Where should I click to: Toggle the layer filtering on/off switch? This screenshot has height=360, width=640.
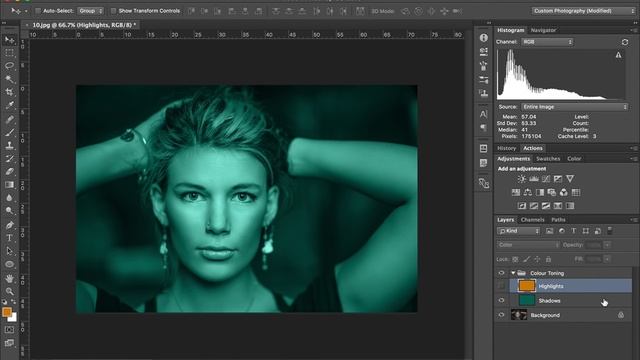point(610,231)
